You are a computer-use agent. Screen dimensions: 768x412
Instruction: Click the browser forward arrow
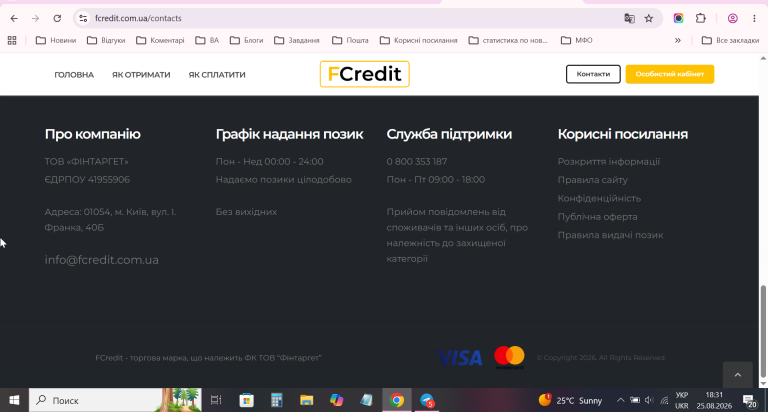click(x=35, y=18)
